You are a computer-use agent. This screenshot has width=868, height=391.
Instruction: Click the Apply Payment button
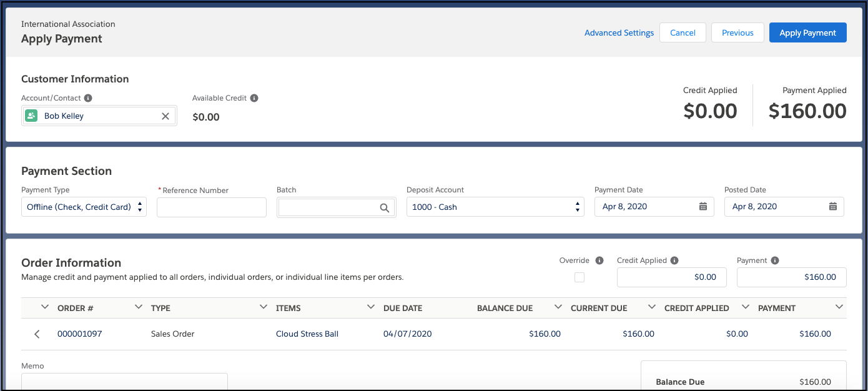click(x=807, y=32)
